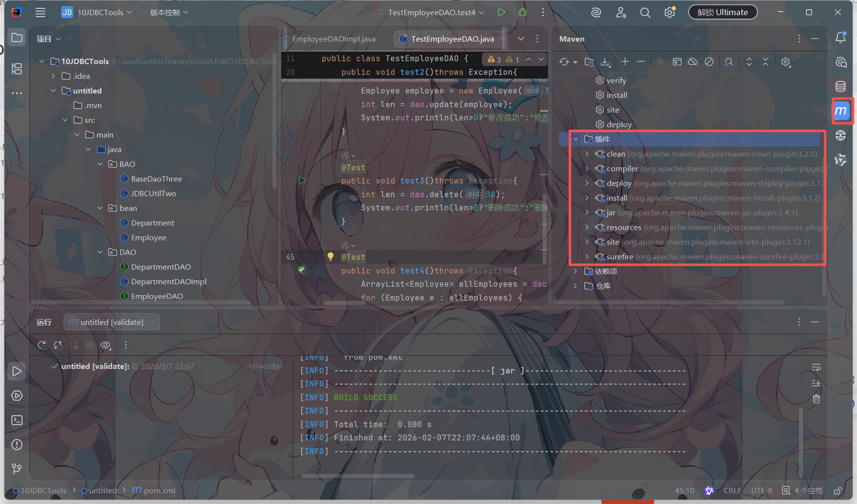
Task: Click the 45:10 caret position indicator
Action: click(684, 491)
